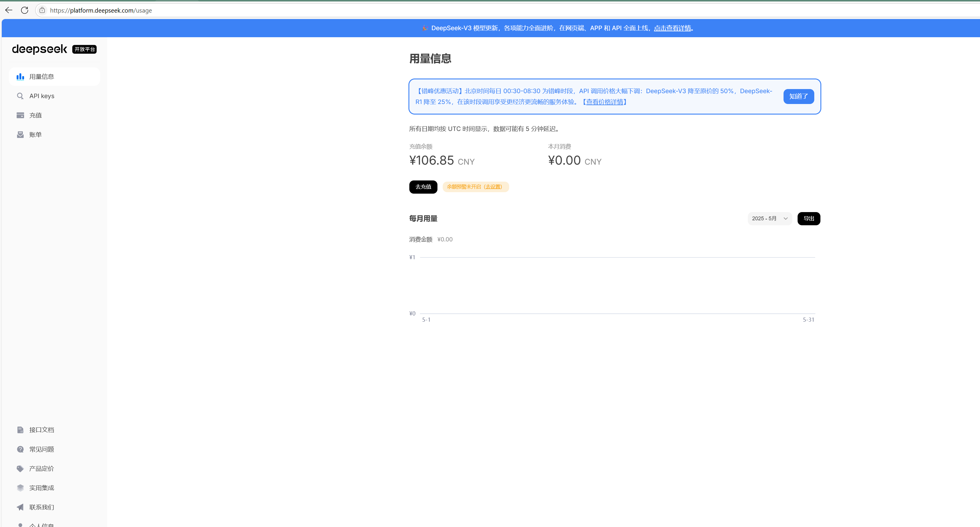Click the 用量信息 bar chart icon
This screenshot has height=527, width=980.
point(20,76)
